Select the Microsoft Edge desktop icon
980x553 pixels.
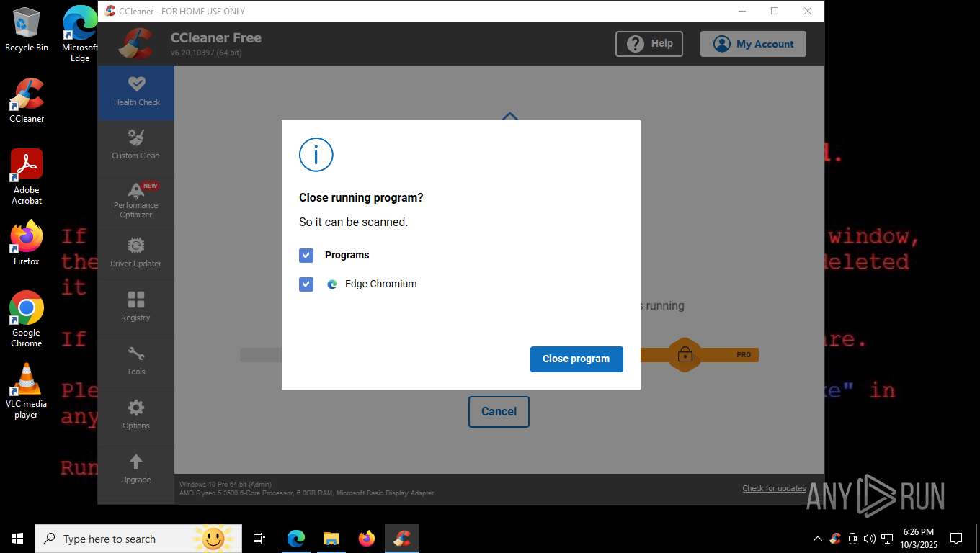(x=80, y=34)
